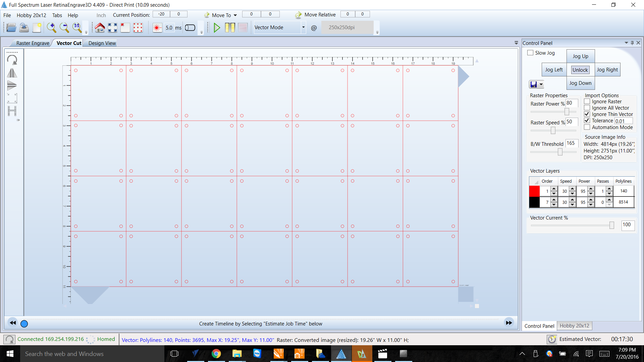
Task: Click the Unlock button
Action: 580,70
